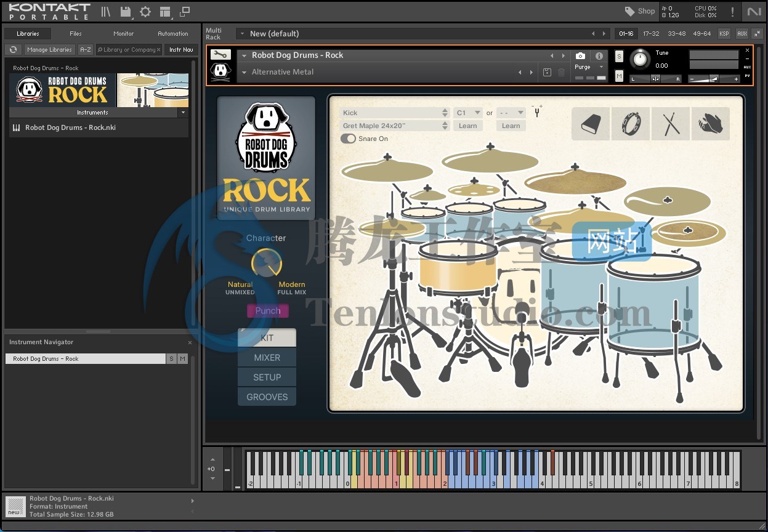Screen dimensions: 768x532
Task: Open the GROOVES page
Action: [x=267, y=397]
